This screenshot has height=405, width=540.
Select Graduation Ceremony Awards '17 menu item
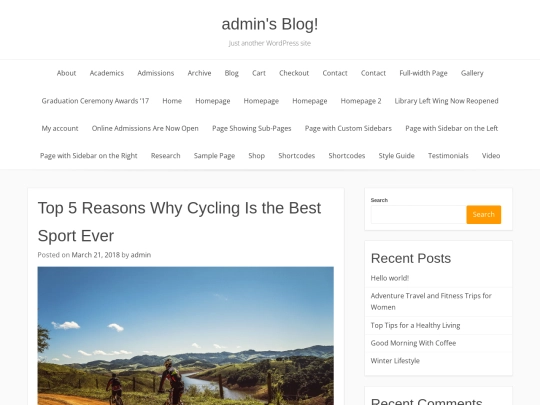tap(95, 101)
